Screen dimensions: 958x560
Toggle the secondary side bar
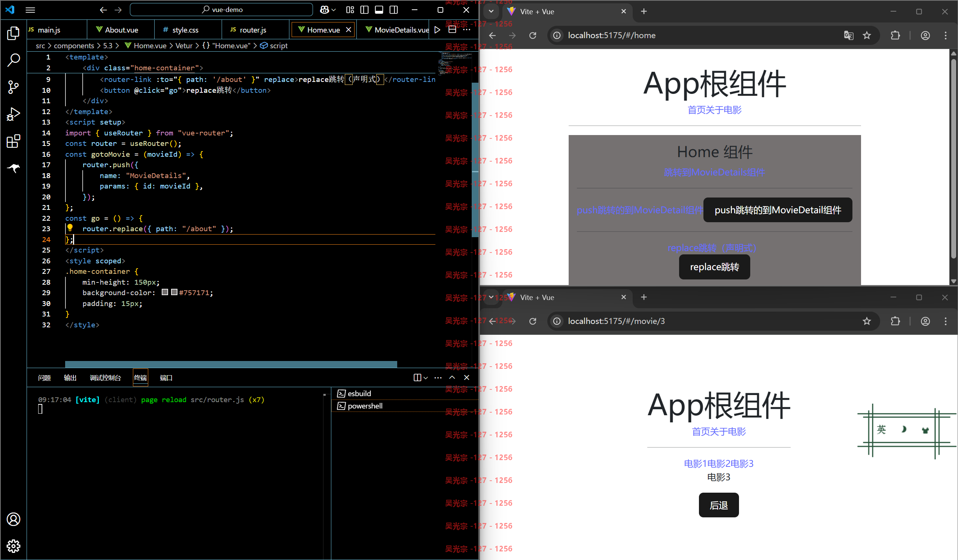(x=394, y=10)
